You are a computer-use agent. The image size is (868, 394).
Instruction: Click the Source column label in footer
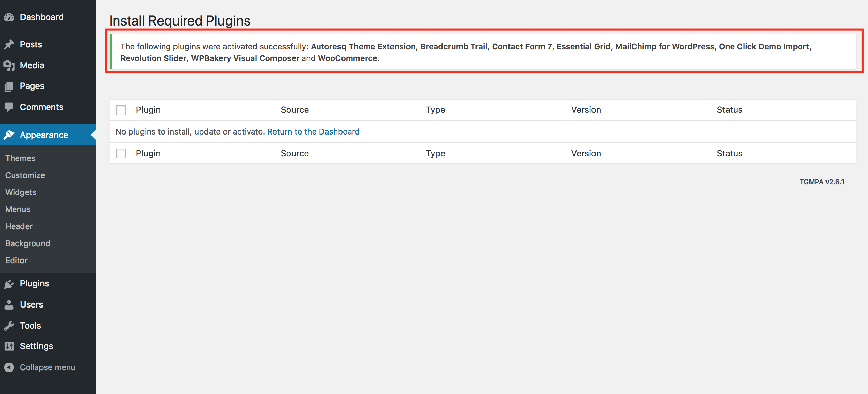(295, 153)
